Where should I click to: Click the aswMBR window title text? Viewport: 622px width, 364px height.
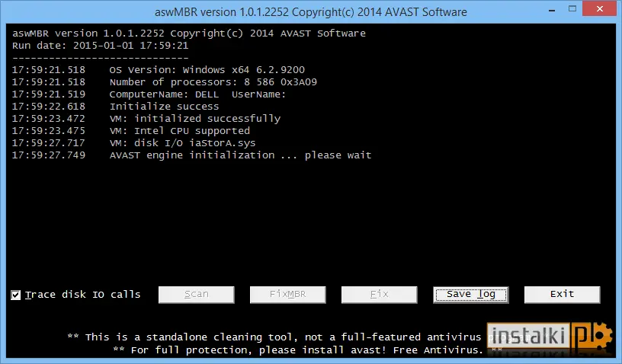(x=310, y=12)
